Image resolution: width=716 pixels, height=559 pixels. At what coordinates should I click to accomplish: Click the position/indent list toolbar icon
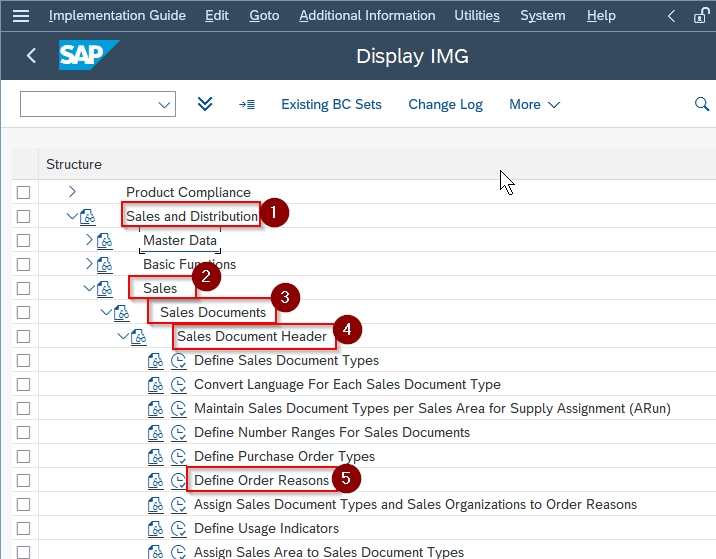coord(247,105)
